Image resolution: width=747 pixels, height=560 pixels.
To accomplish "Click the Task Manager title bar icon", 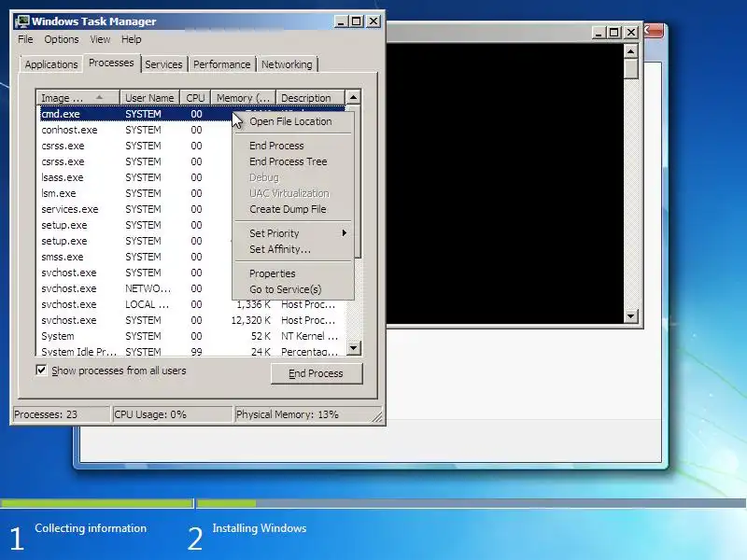I will click(21, 21).
